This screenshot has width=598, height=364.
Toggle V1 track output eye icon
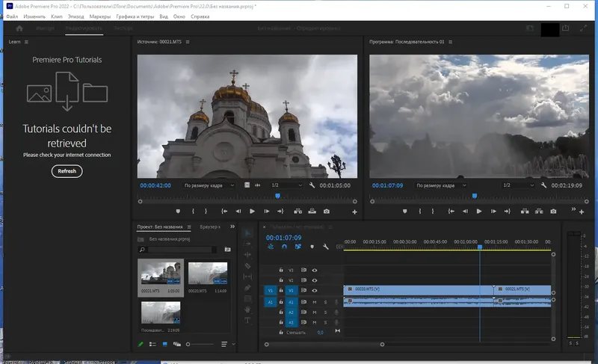[315, 290]
